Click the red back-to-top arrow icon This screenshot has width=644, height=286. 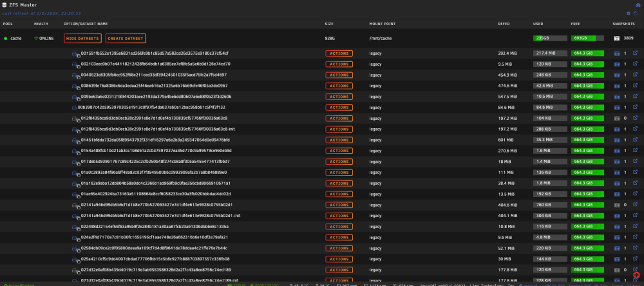pos(637,275)
